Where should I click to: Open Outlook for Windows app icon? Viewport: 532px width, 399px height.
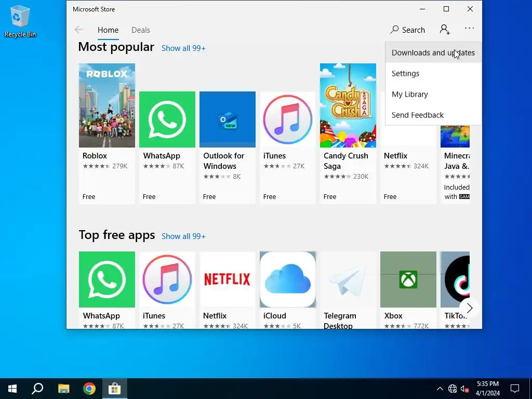tap(228, 119)
